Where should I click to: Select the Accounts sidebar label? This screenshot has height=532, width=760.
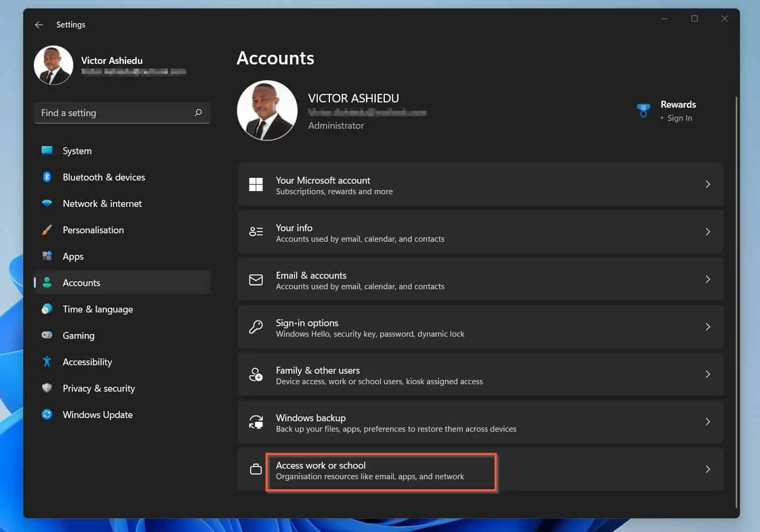(x=81, y=283)
